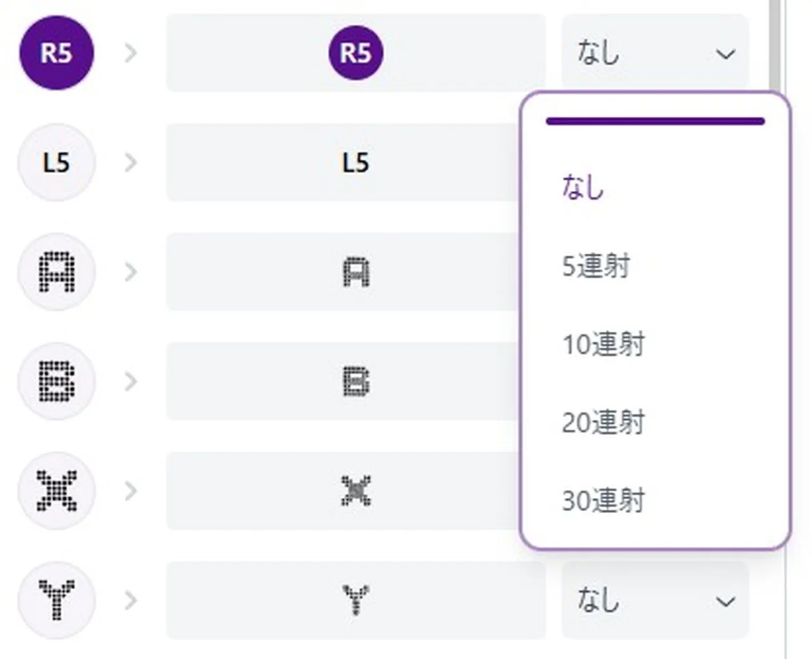The height and width of the screenshot is (659, 812).
Task: Click the A mapping assignment field
Action: tap(343, 272)
